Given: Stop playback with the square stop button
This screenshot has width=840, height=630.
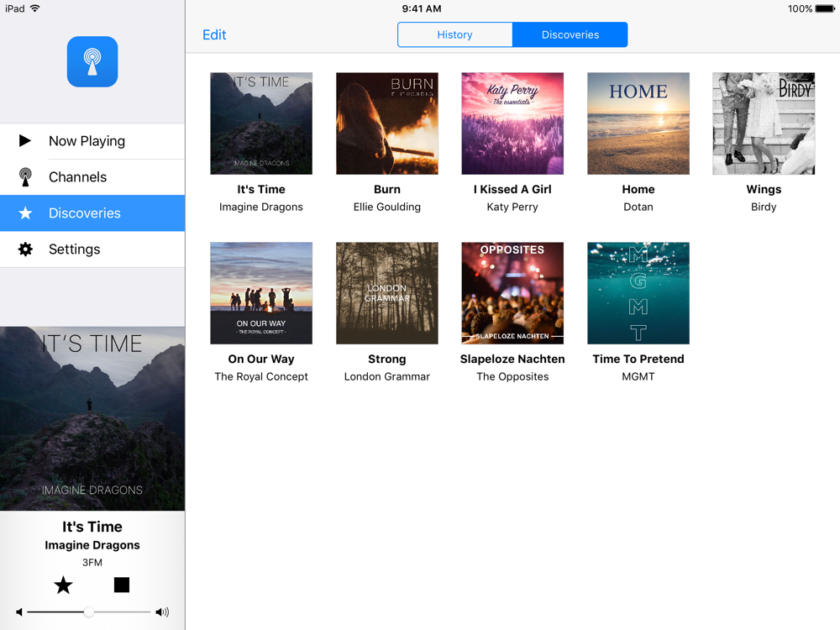Looking at the screenshot, I should 122,585.
